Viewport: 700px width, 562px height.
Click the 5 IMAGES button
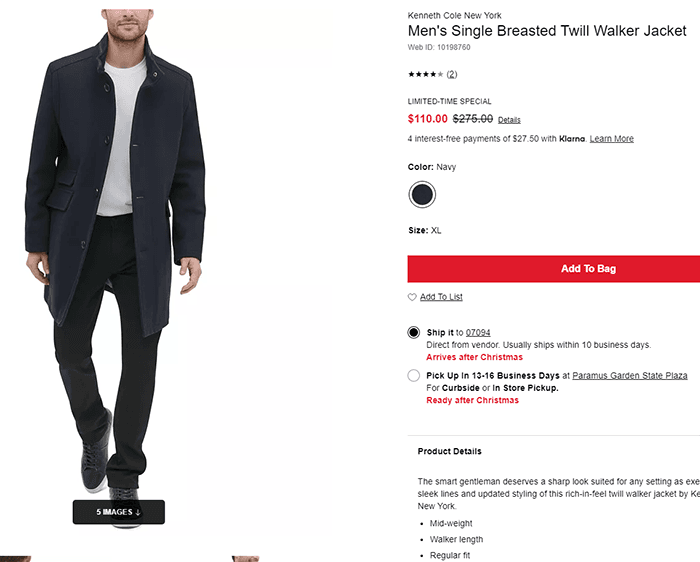click(x=118, y=512)
